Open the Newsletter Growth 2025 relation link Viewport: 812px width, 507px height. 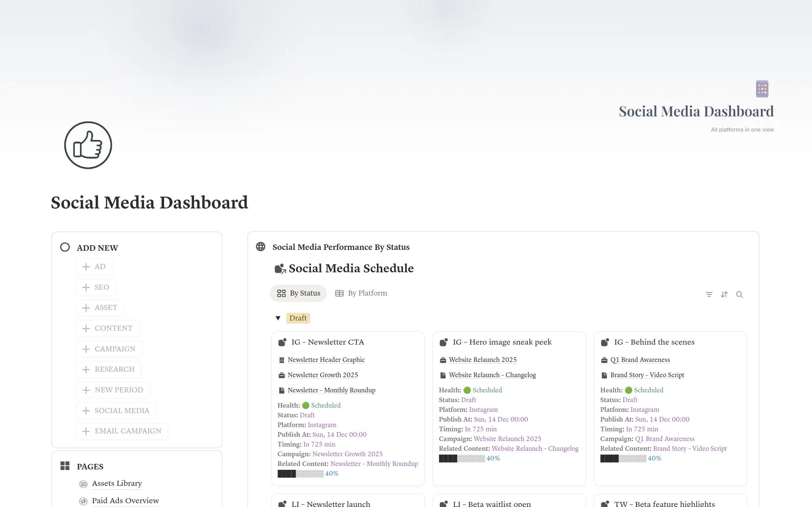(323, 375)
